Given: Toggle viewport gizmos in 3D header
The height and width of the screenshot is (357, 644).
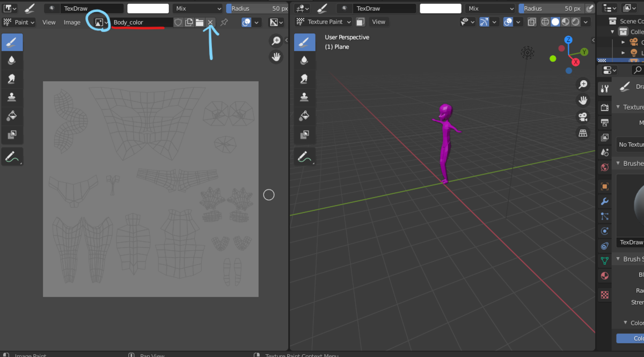Looking at the screenshot, I should pyautogui.click(x=484, y=22).
